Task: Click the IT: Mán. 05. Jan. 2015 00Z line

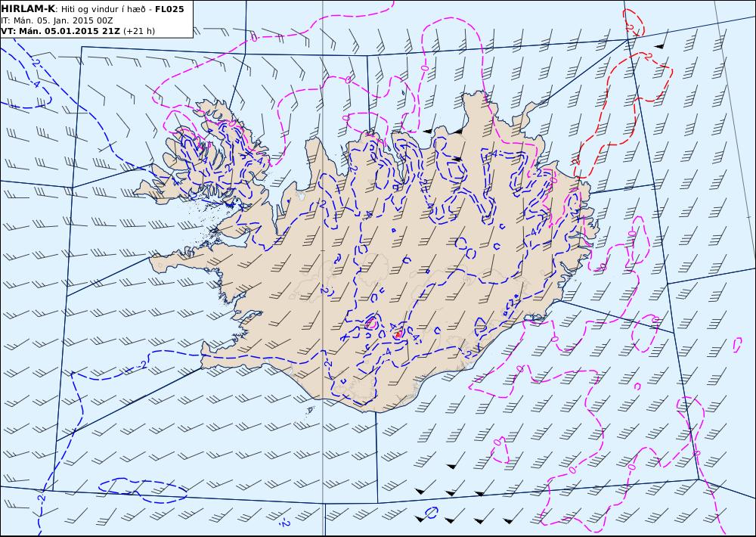Action: pos(57,20)
